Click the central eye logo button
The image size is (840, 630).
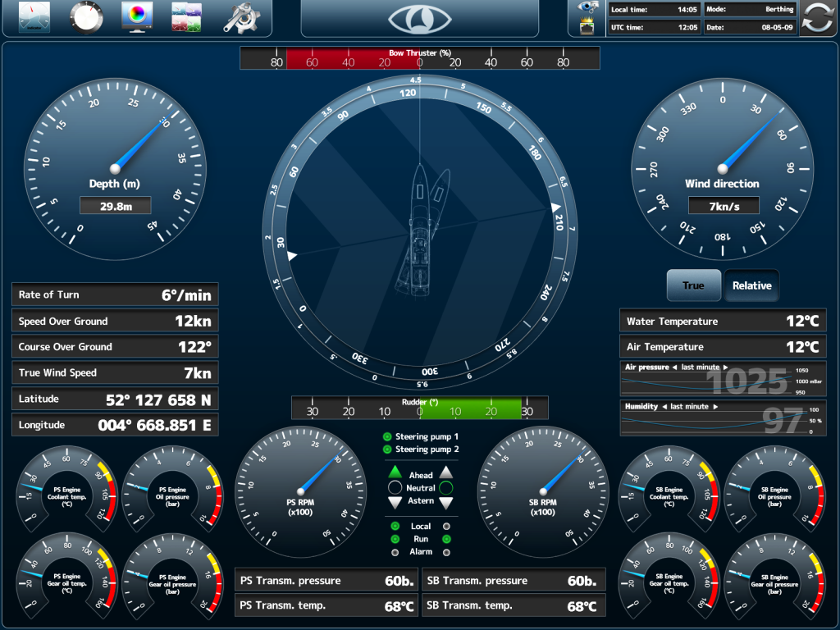tap(419, 19)
